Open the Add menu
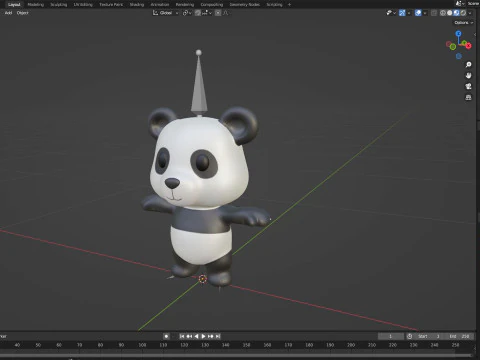This screenshot has height=360, width=480. coord(8,13)
